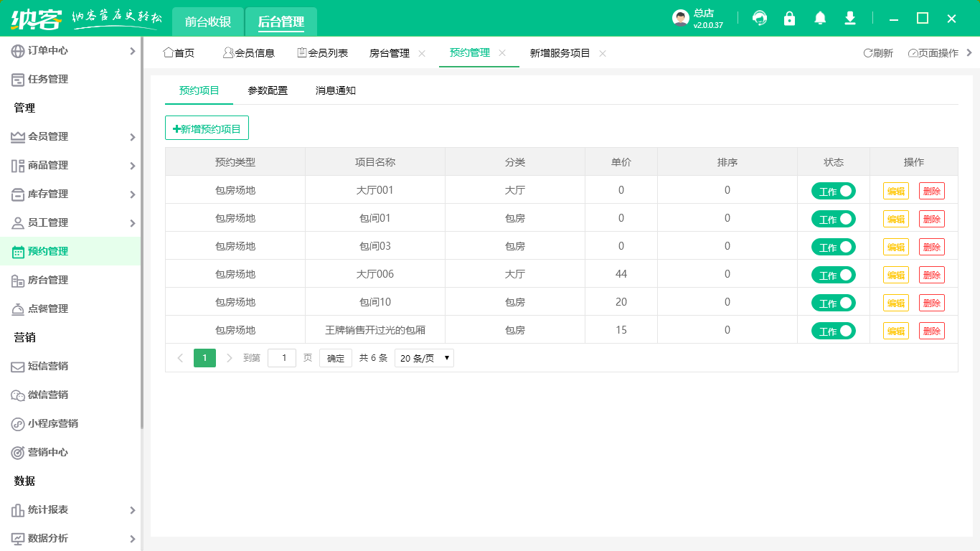Open the notifications bell icon
This screenshot has width=980, height=551.
(x=820, y=18)
